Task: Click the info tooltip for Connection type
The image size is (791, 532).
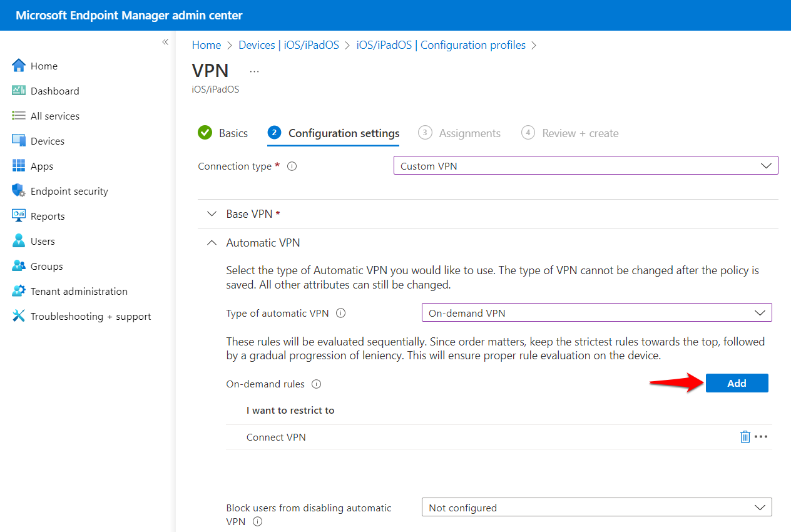Action: (291, 166)
